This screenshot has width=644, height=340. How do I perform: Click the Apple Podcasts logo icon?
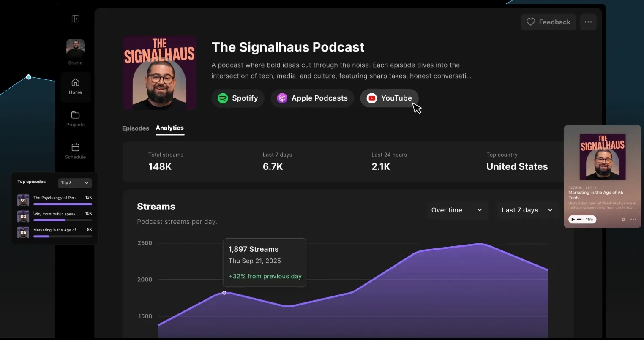282,98
